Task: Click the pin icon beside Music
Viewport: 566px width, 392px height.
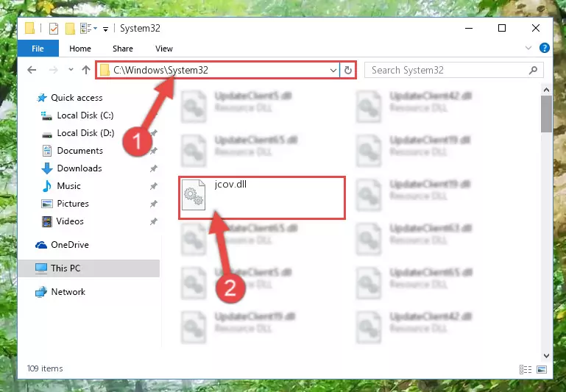Action: tap(154, 186)
